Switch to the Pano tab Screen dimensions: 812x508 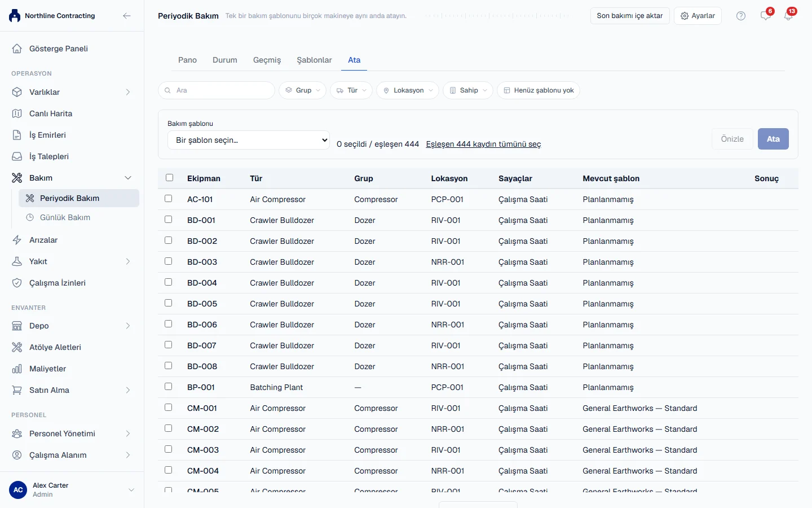187,60
